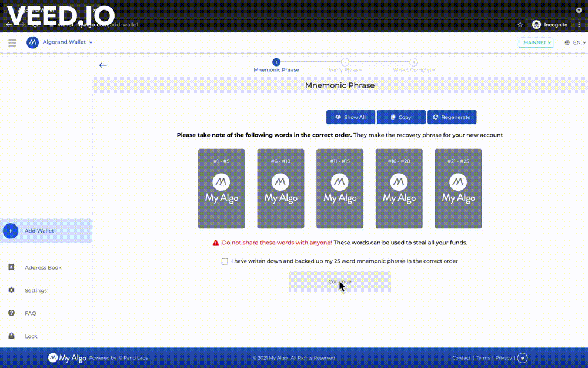Image resolution: width=588 pixels, height=368 pixels.
Task: Reveal words #6 - #10 card
Action: [x=280, y=188]
